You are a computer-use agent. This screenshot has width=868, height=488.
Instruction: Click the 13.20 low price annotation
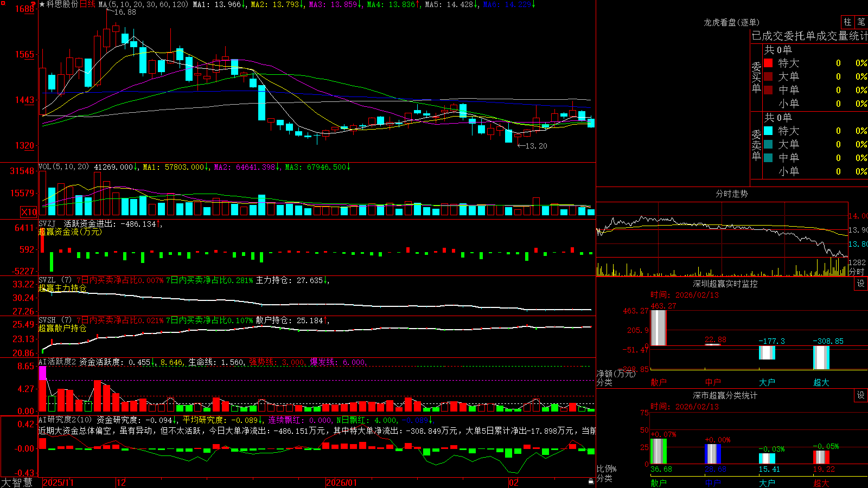point(537,146)
